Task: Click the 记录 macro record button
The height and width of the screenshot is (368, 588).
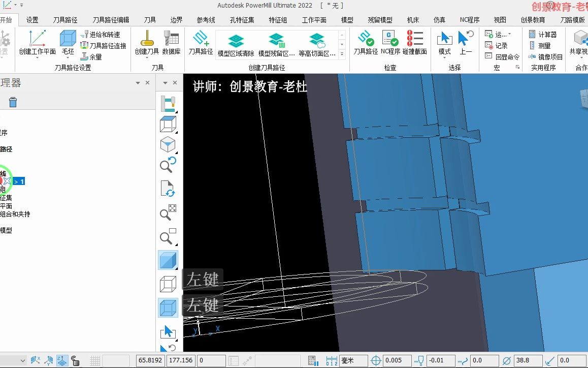Action: click(496, 46)
